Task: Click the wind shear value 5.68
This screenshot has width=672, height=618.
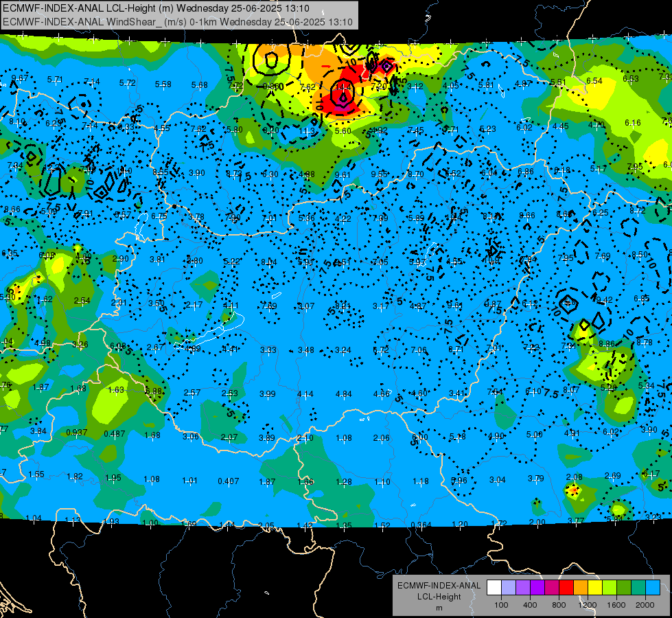Action: pos(199,85)
